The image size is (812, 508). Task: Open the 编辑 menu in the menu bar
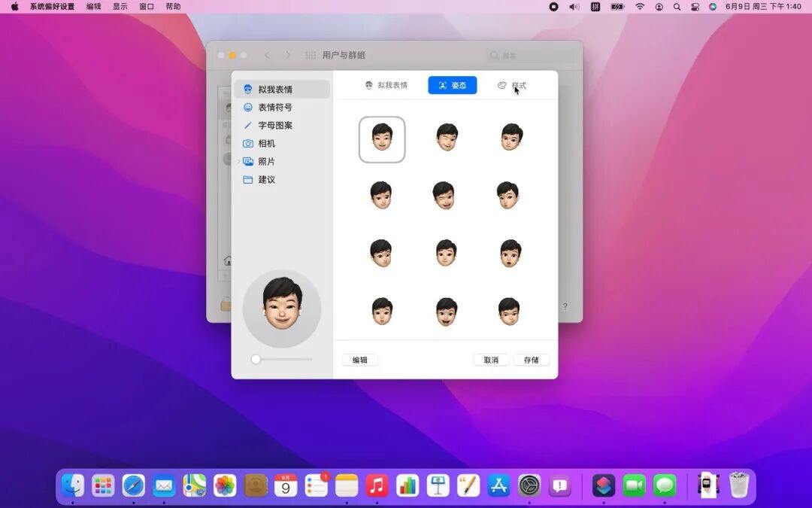point(92,6)
